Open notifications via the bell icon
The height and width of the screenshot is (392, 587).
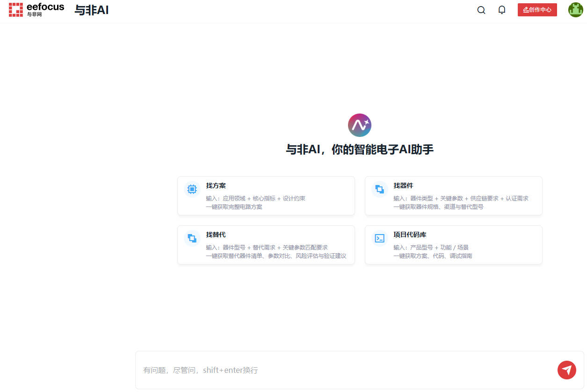[x=502, y=10]
